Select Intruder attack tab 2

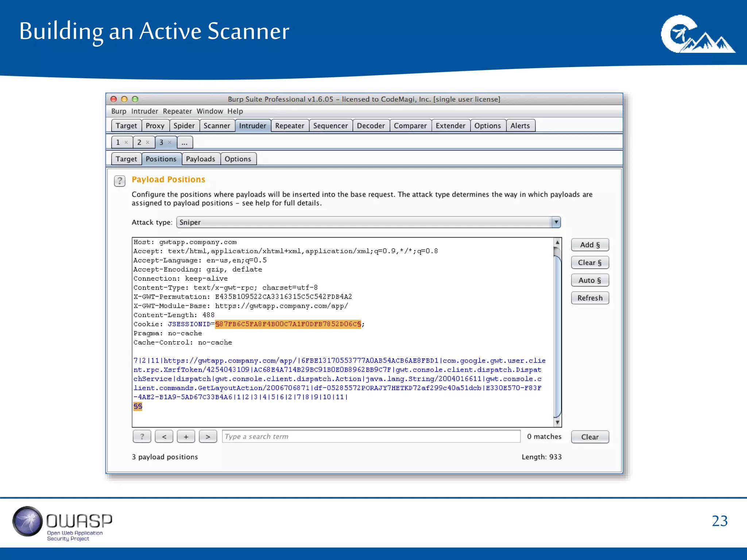coord(139,142)
